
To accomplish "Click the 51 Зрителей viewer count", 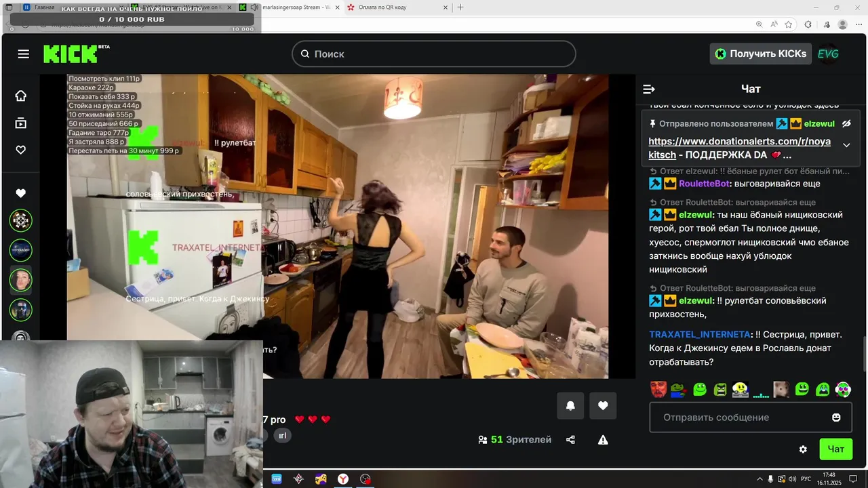I will pyautogui.click(x=515, y=440).
